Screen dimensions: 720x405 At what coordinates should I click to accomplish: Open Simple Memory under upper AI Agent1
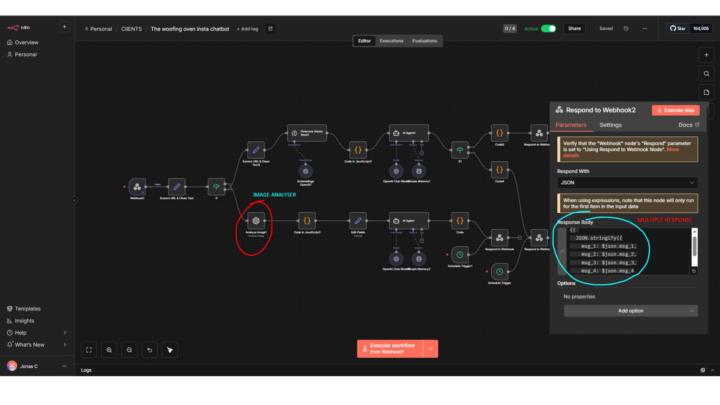pos(419,171)
